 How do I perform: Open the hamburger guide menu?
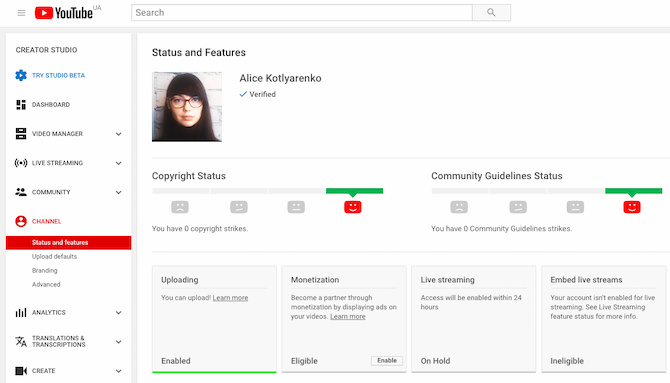[x=21, y=13]
